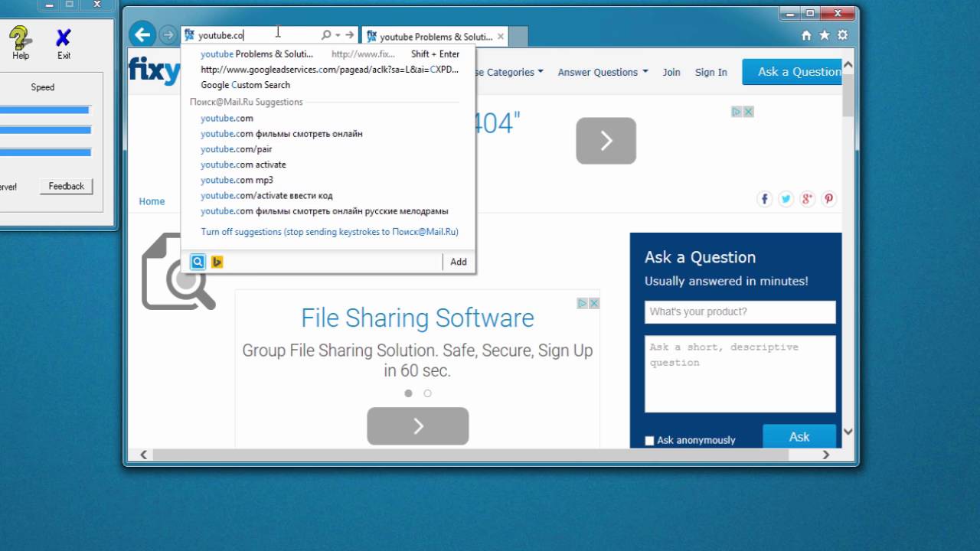This screenshot has height=551, width=980.
Task: Click the horizontal scrollbar right arrow
Action: 825,455
